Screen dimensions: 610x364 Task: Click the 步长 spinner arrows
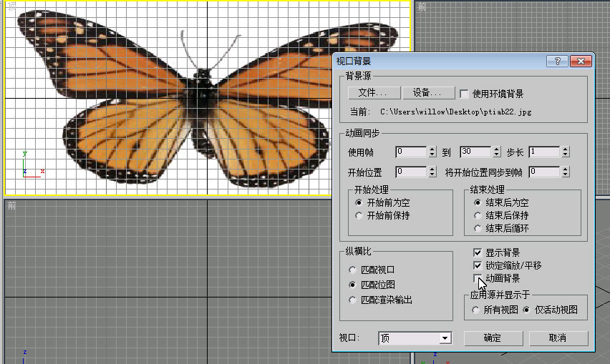coord(566,152)
